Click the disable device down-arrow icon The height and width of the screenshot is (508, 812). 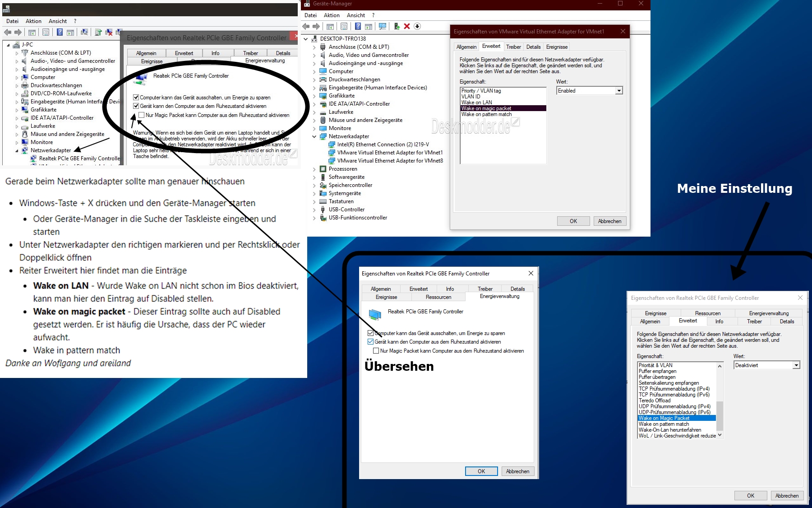coord(417,26)
